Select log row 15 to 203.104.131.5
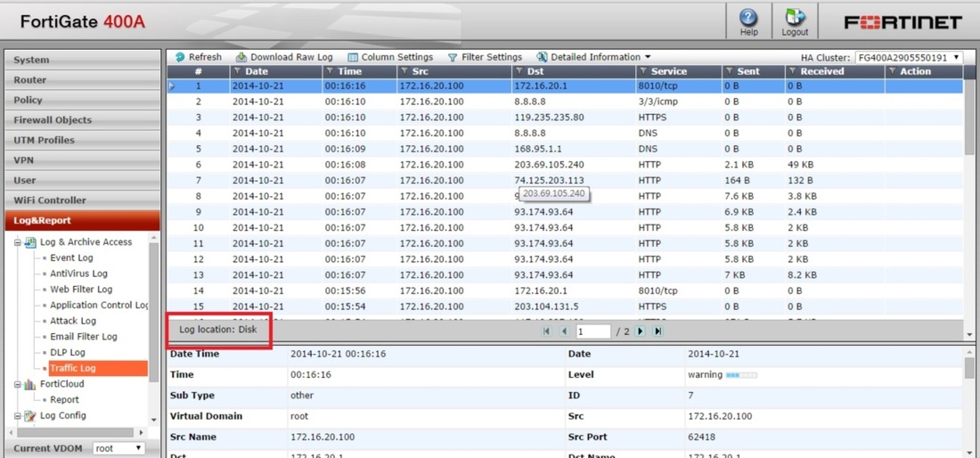Viewport: 980px width, 458px height. (565, 307)
